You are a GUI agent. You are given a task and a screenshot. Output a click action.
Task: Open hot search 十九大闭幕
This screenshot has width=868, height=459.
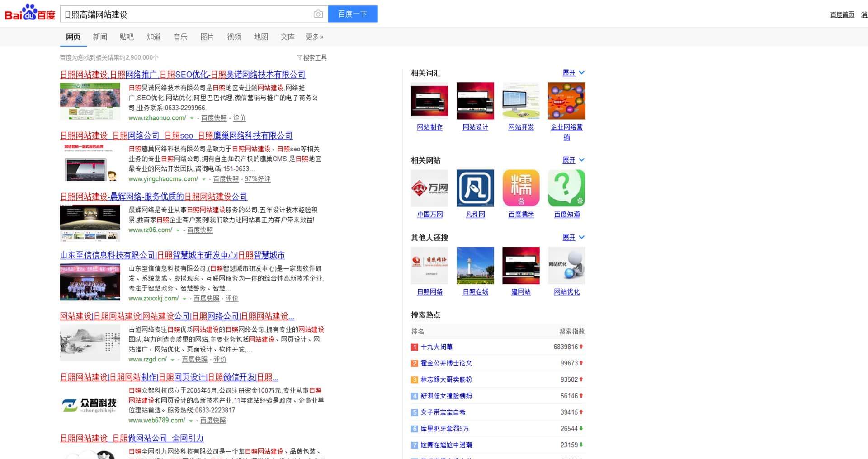tap(437, 347)
